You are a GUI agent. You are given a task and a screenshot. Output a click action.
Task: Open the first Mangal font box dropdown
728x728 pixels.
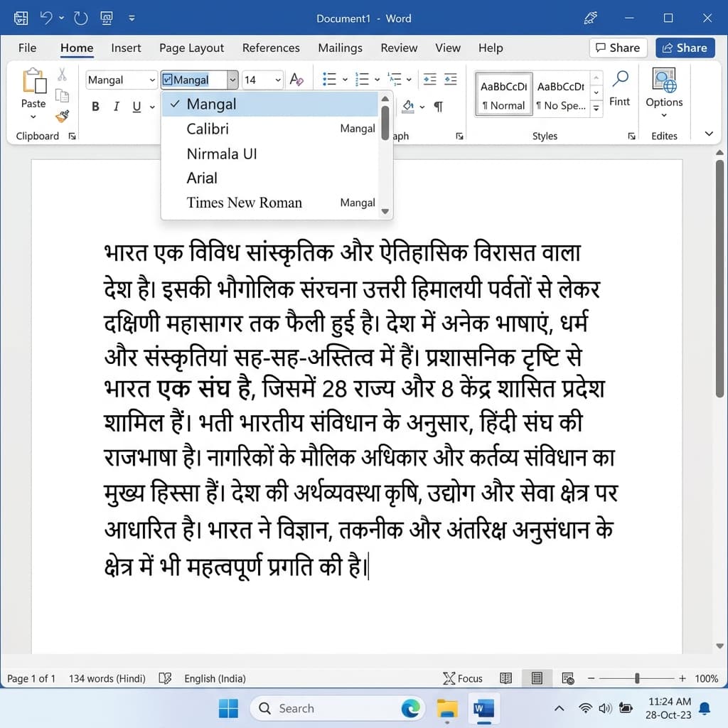pyautogui.click(x=152, y=80)
